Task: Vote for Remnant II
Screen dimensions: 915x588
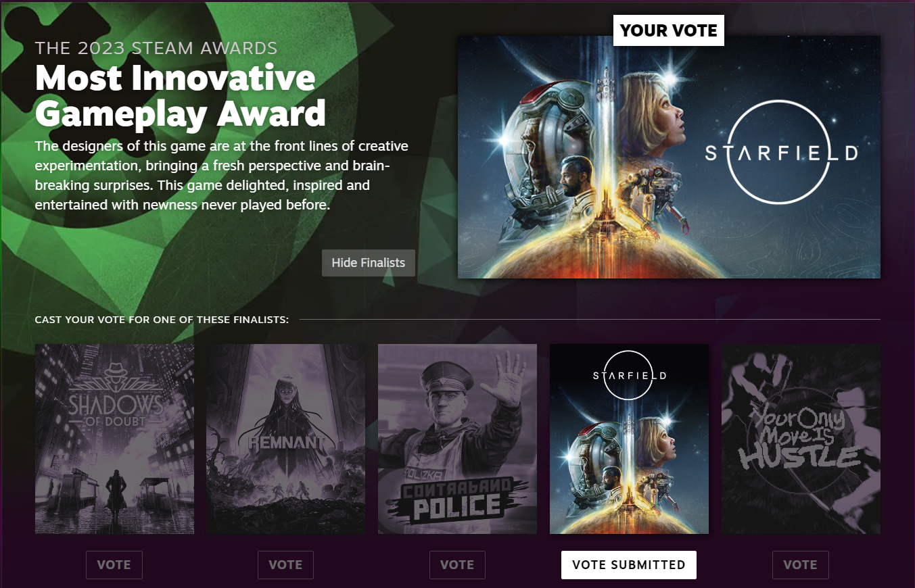Action: (x=285, y=565)
